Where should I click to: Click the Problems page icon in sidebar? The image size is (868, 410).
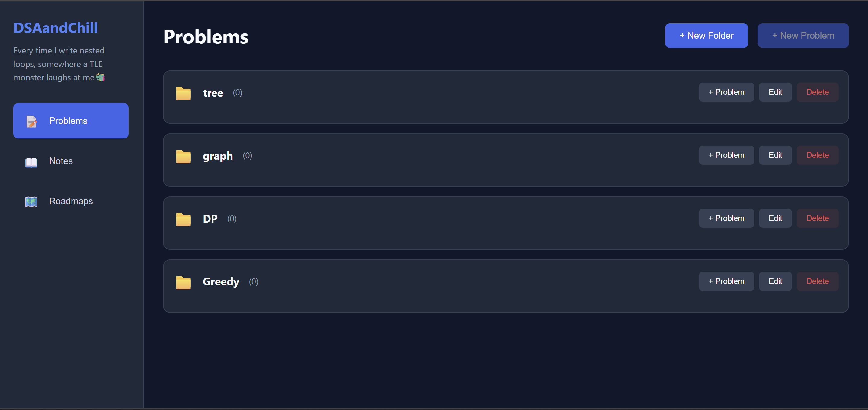pos(31,121)
